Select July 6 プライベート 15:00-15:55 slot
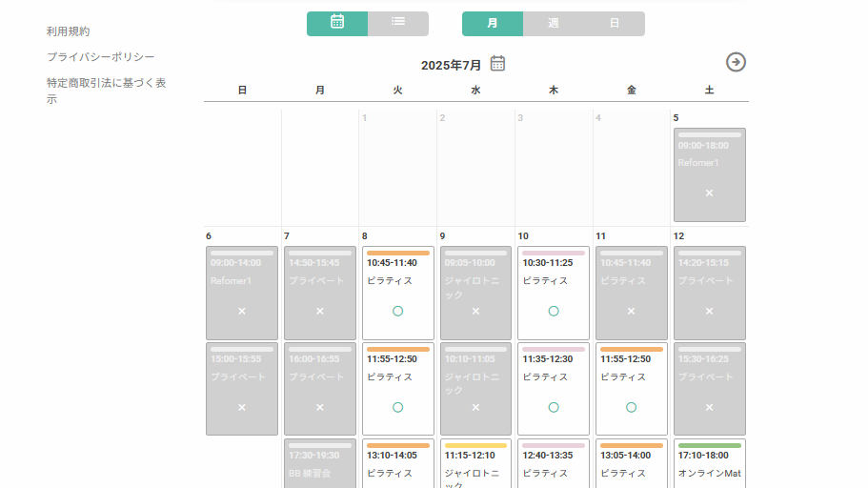The image size is (868, 488). pyautogui.click(x=242, y=389)
